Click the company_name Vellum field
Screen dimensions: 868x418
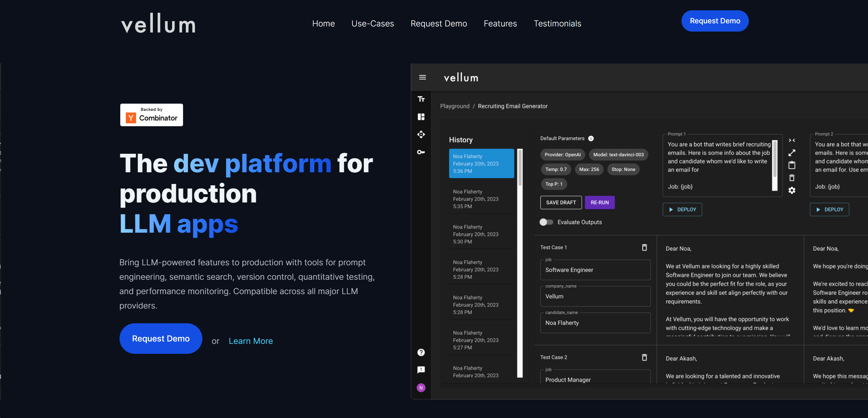[x=595, y=297]
